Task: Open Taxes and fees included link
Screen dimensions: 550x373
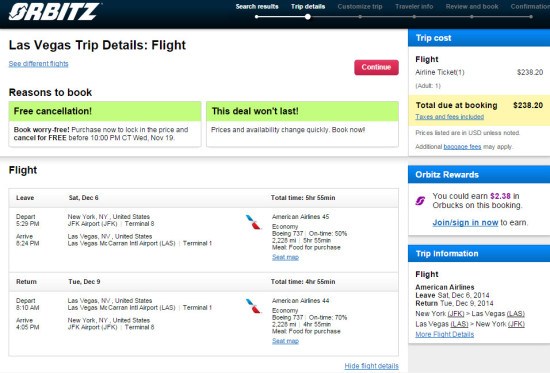Action: click(x=450, y=116)
